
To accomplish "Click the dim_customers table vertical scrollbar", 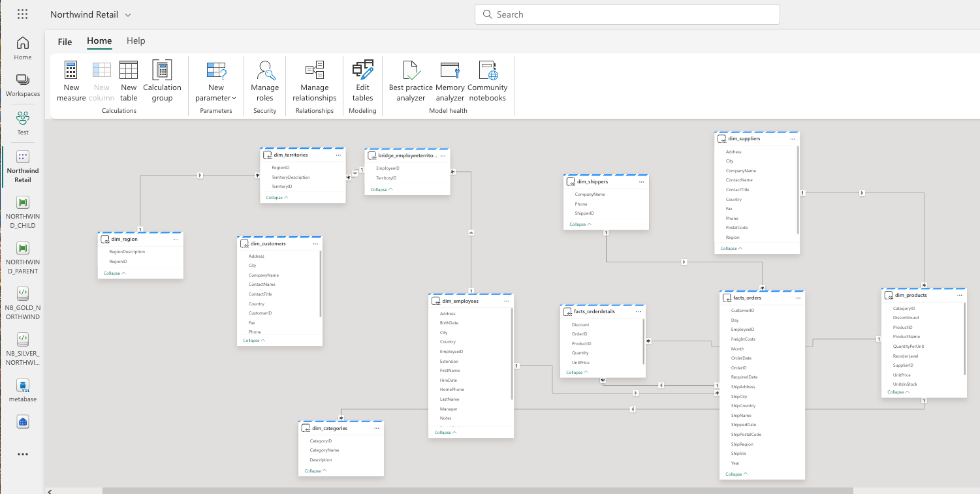I will pyautogui.click(x=321, y=285).
